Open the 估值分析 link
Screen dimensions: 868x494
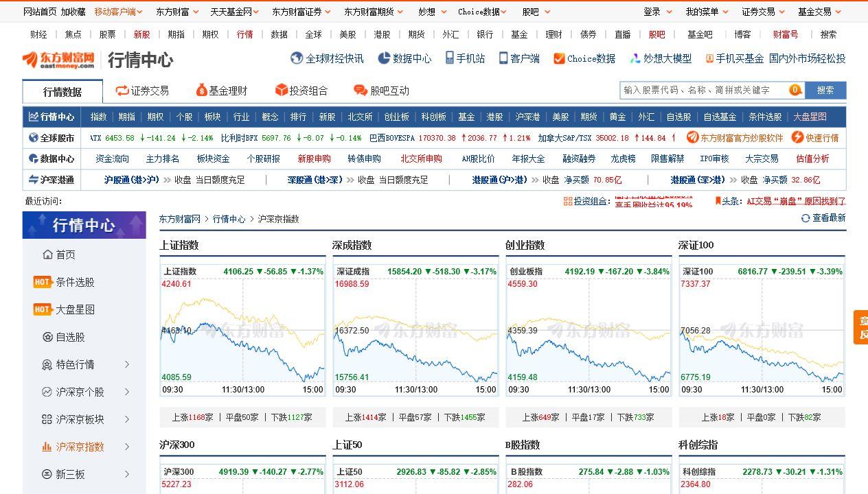point(812,158)
